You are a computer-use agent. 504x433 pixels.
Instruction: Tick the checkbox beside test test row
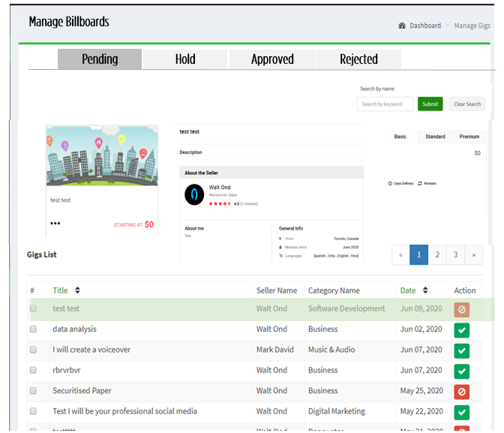pyautogui.click(x=33, y=308)
